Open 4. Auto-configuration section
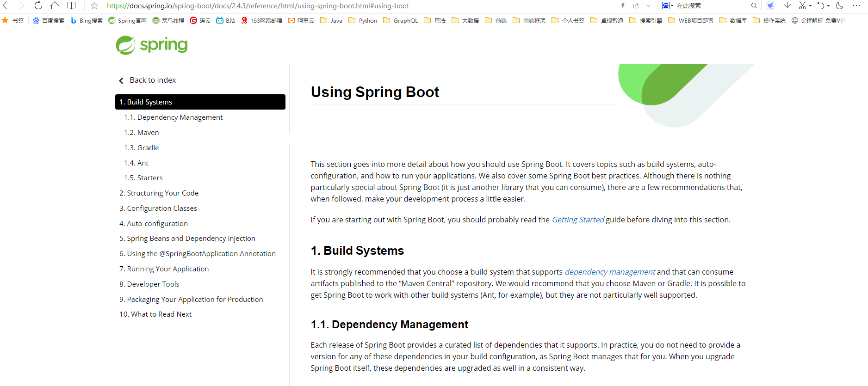The width and height of the screenshot is (868, 386). click(x=154, y=224)
